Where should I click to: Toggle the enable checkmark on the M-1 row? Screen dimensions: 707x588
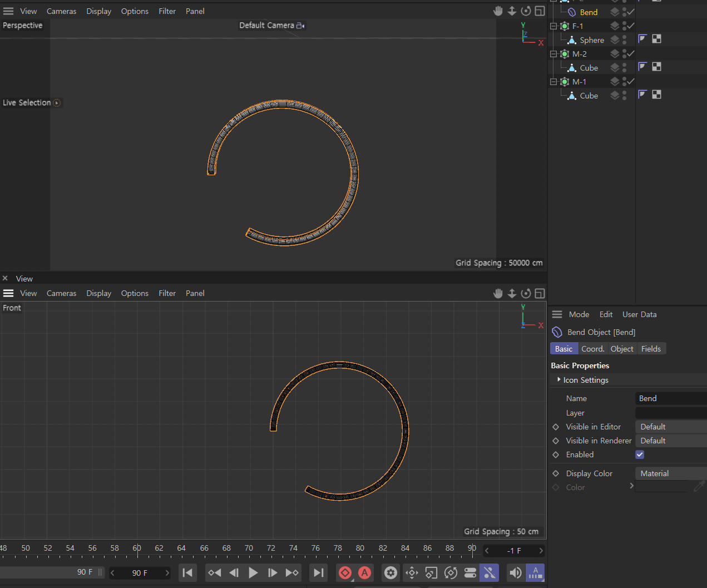pos(631,81)
